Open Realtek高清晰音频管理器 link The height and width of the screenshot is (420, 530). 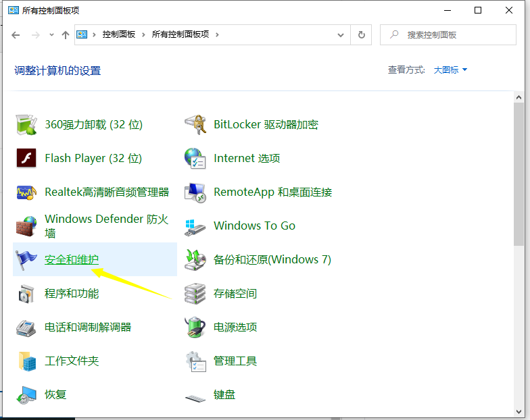[x=107, y=192]
